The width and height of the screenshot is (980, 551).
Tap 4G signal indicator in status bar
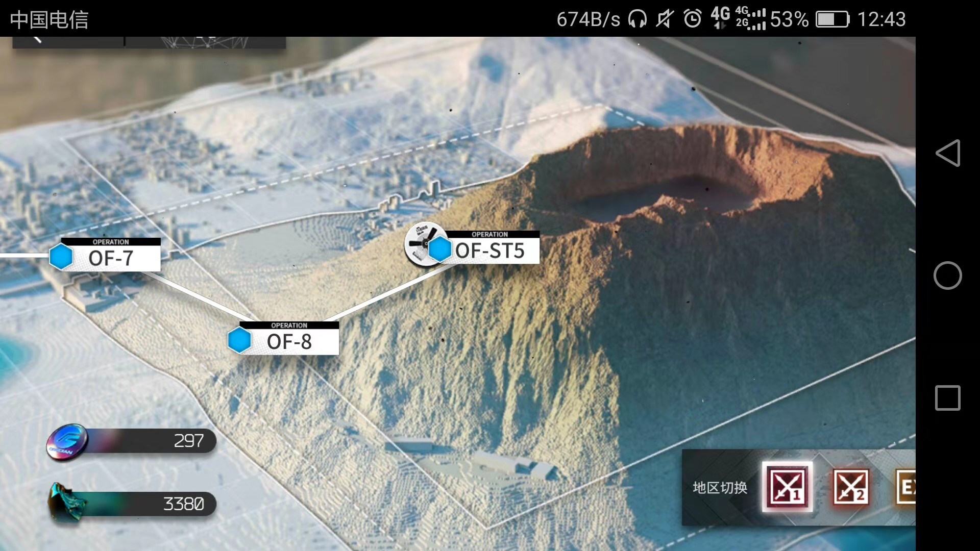(721, 18)
